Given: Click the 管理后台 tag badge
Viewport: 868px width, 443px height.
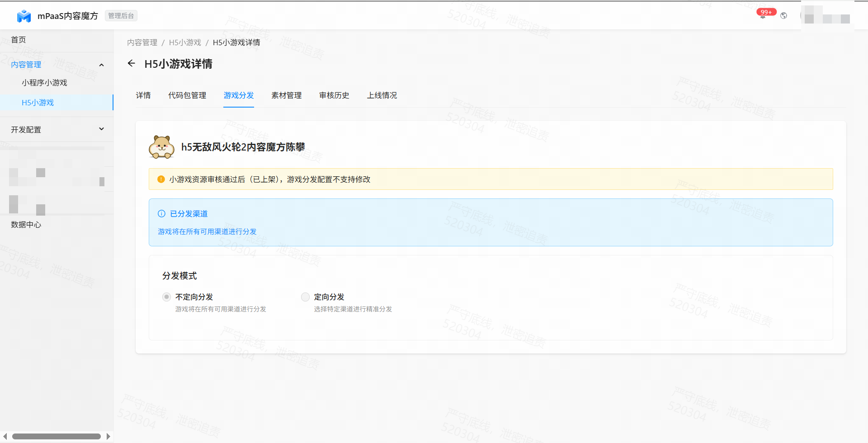Looking at the screenshot, I should coord(121,16).
